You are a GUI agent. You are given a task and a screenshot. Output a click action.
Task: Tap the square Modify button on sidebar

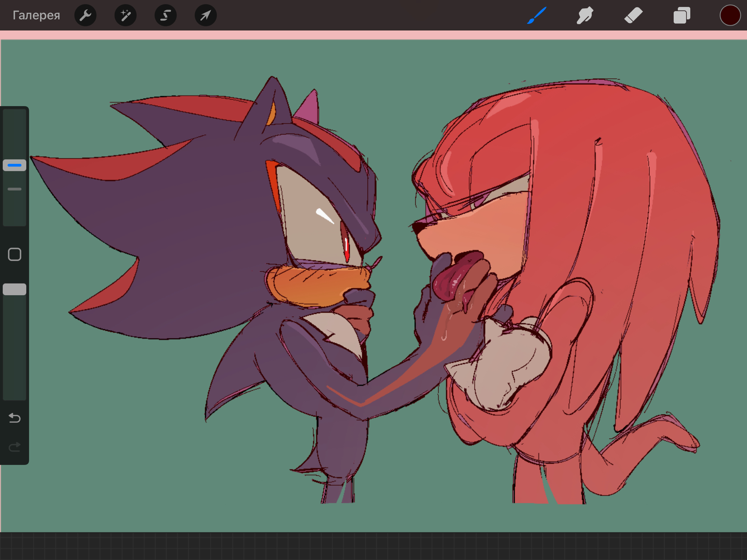(x=15, y=254)
